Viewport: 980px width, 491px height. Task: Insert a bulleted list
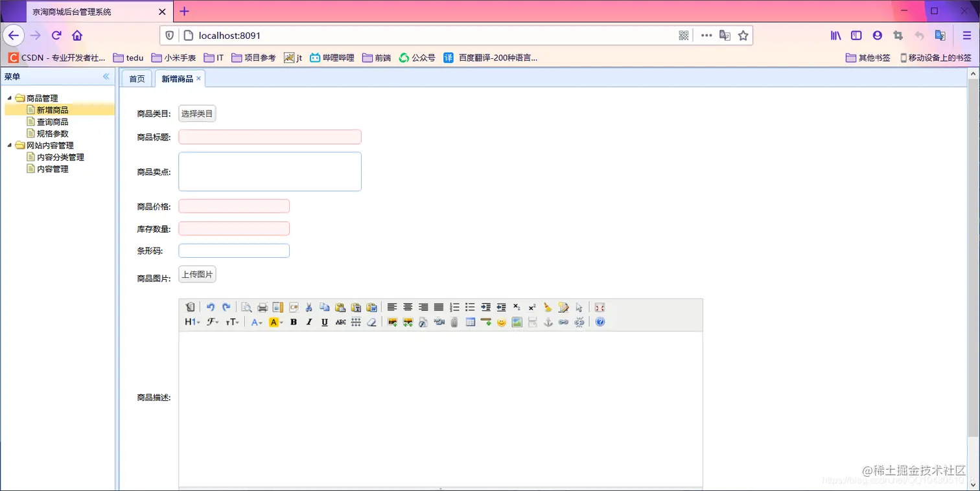coord(470,307)
